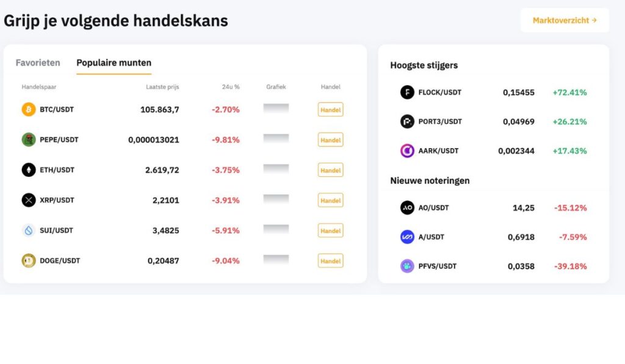The height and width of the screenshot is (364, 625).
Task: Open the XRP/USDT chart thumbnail
Action: (x=276, y=199)
